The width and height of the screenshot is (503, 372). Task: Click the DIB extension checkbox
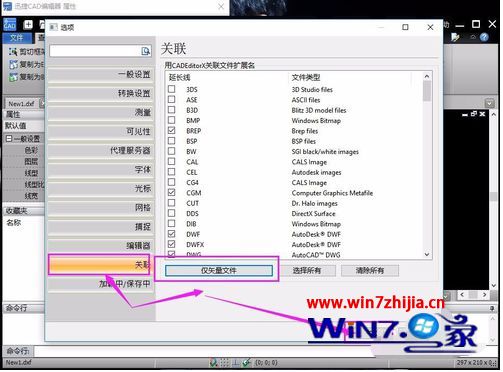(x=172, y=224)
